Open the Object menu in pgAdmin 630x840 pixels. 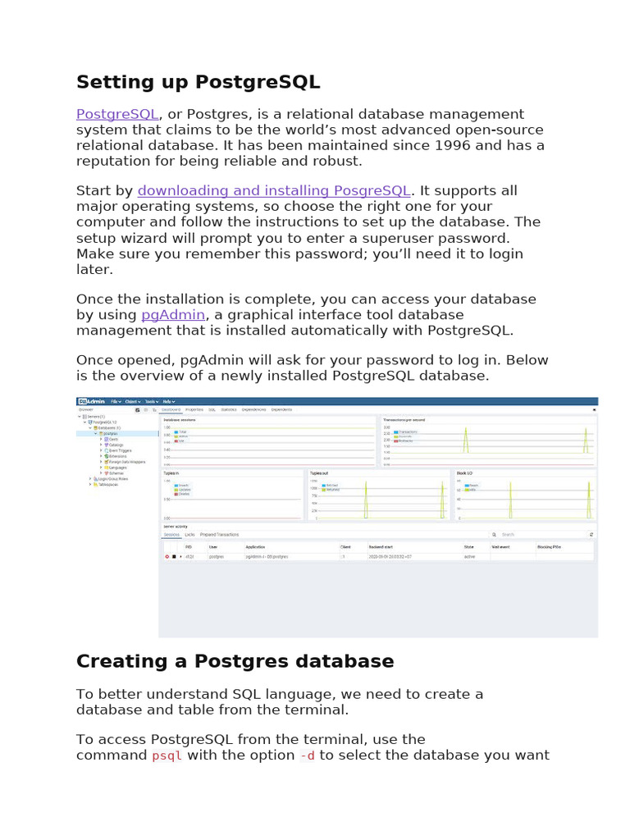coord(133,401)
